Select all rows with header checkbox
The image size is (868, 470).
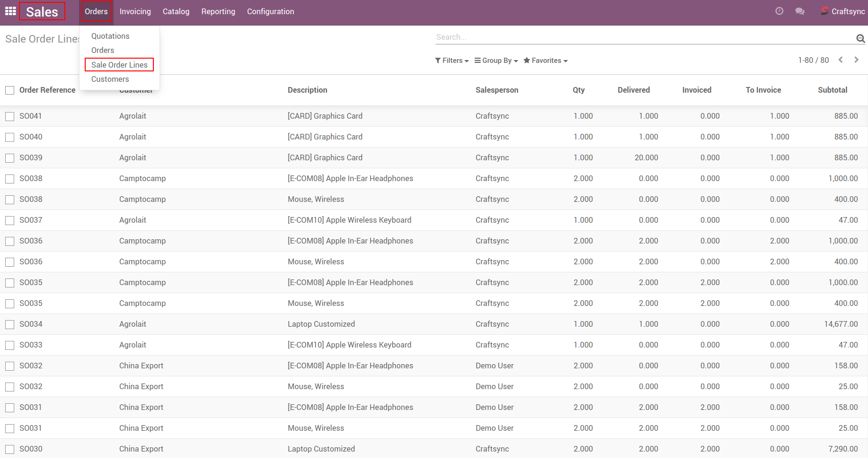click(10, 90)
